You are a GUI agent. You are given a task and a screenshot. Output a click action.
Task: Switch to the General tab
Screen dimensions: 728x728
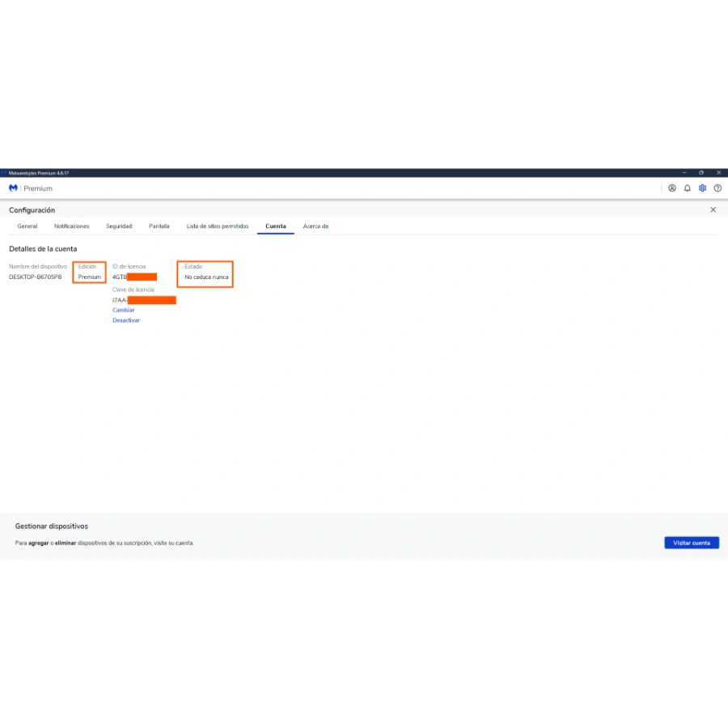pos(28,226)
